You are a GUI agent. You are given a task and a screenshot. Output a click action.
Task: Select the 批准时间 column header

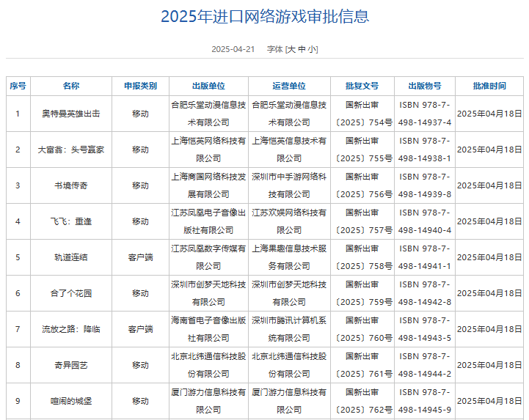489,86
